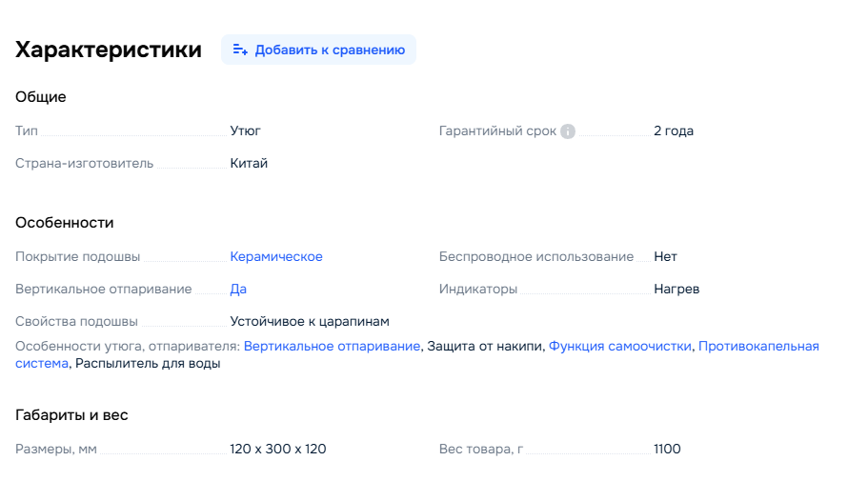Screen dimensions: 868x481
Task: Select 'Устойчивое к царапинам' value
Action: (310, 322)
